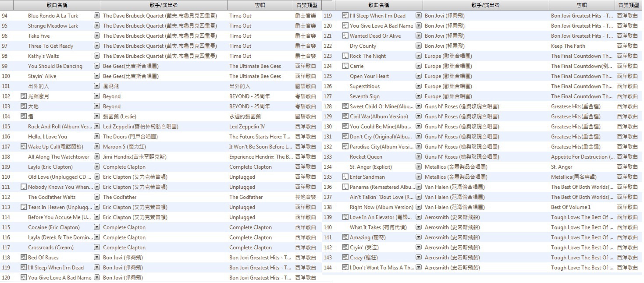This screenshot has width=644, height=283.
Task: Select song Open Your Heart
Action: (369, 76)
